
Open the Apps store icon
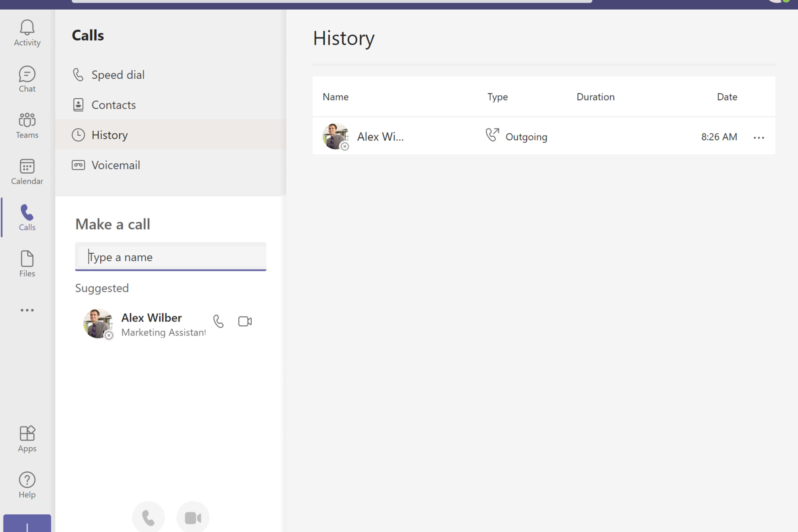[x=27, y=439]
